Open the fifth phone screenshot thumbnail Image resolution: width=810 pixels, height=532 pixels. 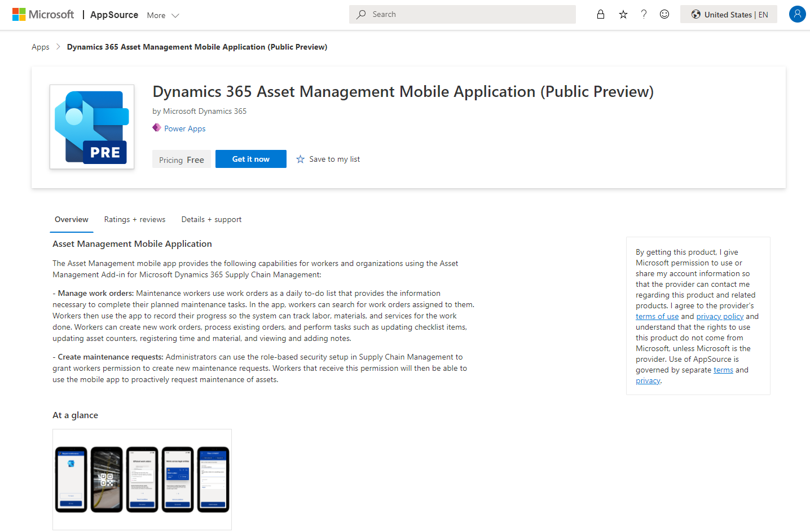[x=213, y=480]
